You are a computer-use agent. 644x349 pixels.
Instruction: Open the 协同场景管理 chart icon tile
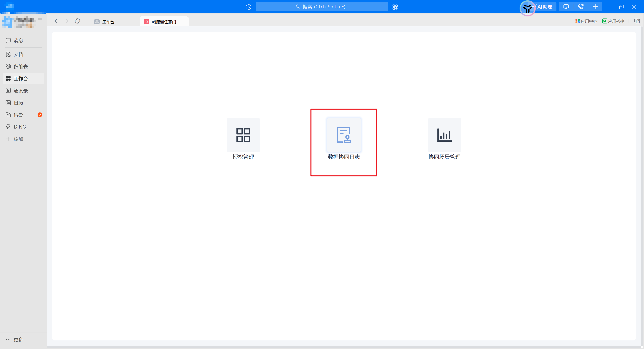[444, 135]
